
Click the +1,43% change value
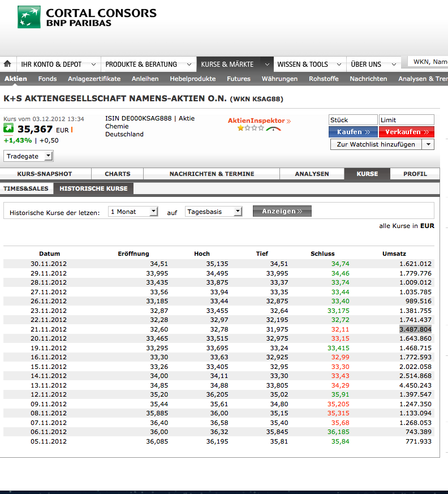pos(18,140)
